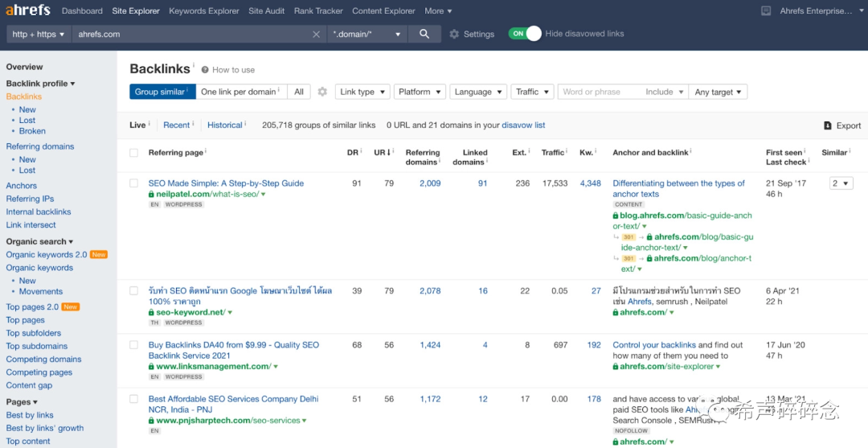
Task: Sort the table by the DR column
Action: tap(352, 152)
